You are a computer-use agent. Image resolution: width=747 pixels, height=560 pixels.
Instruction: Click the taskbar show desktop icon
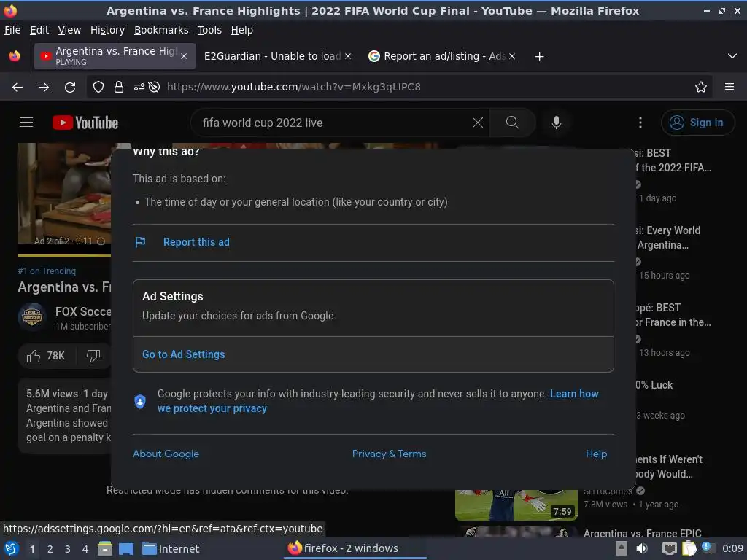125,549
